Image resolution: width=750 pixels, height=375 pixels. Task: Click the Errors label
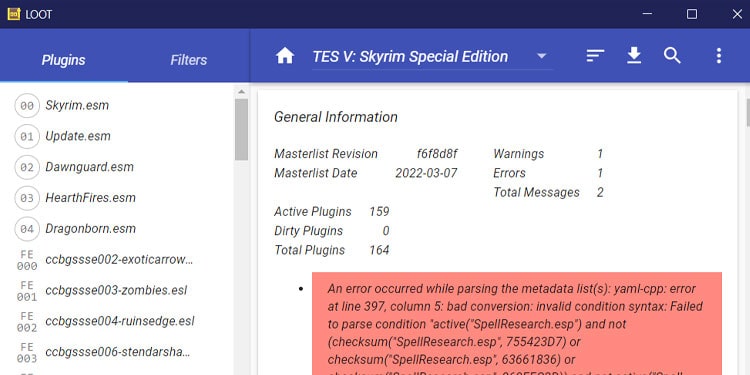(x=509, y=173)
